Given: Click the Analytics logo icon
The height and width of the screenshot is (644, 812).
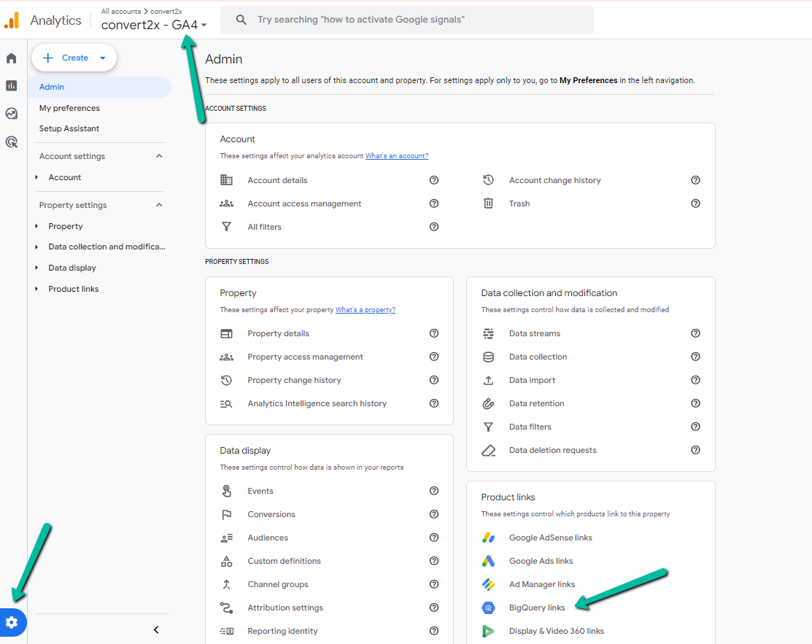Looking at the screenshot, I should pyautogui.click(x=12, y=20).
